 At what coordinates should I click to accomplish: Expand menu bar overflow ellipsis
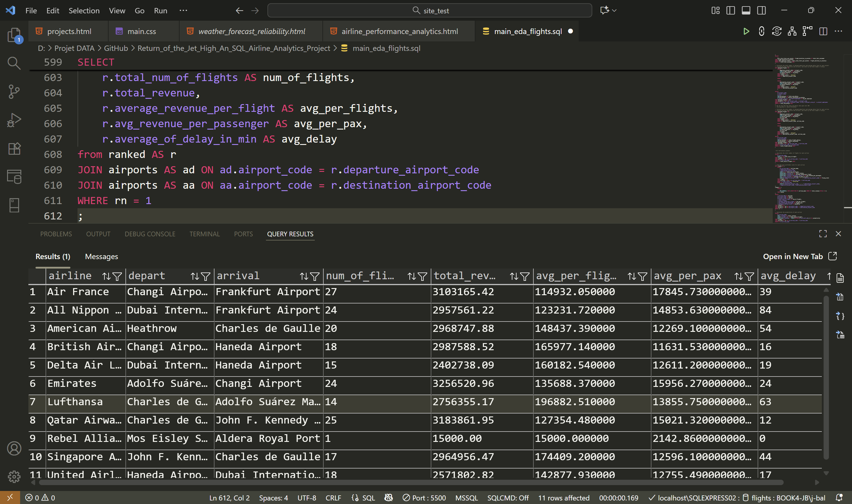click(x=183, y=11)
